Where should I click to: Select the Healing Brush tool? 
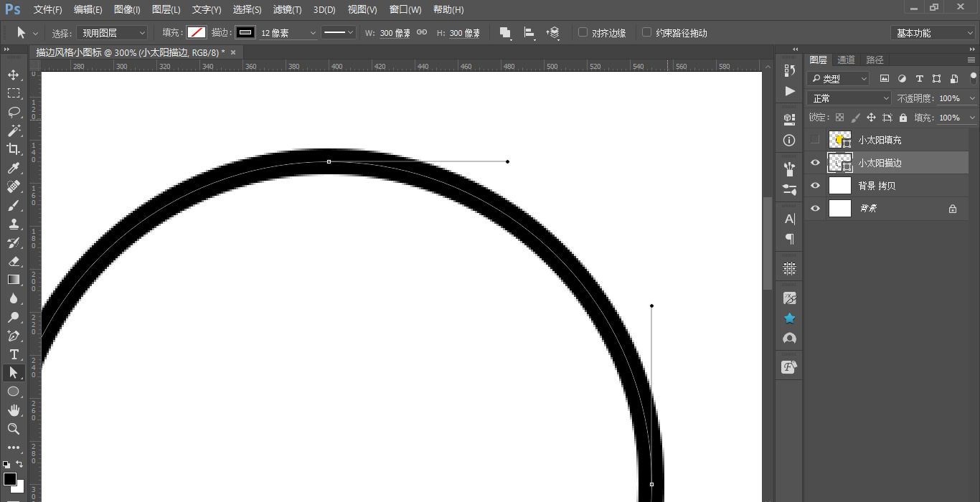tap(13, 186)
